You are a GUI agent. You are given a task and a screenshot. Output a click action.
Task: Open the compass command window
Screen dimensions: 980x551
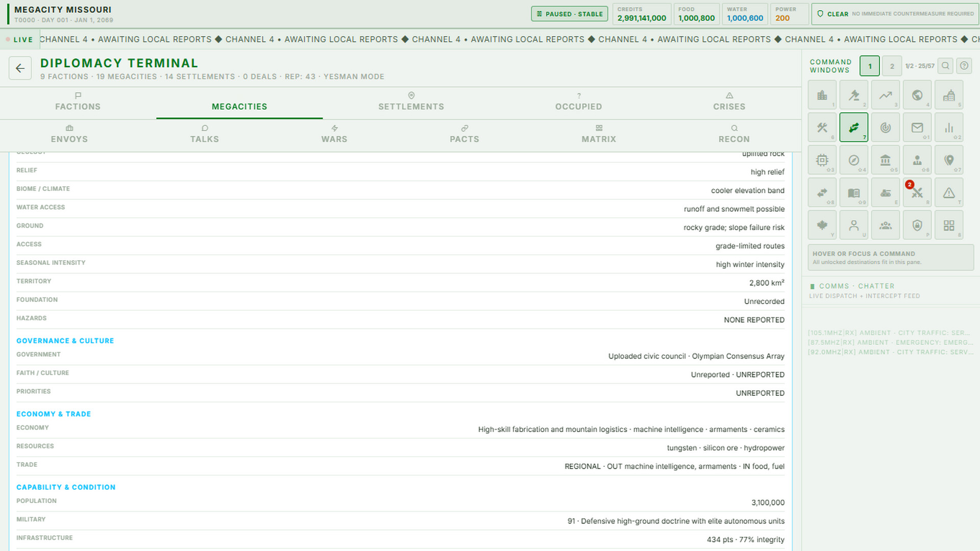coord(853,160)
